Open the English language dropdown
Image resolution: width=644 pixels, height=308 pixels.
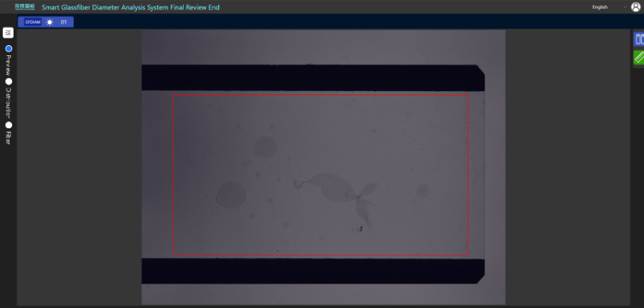(x=600, y=7)
